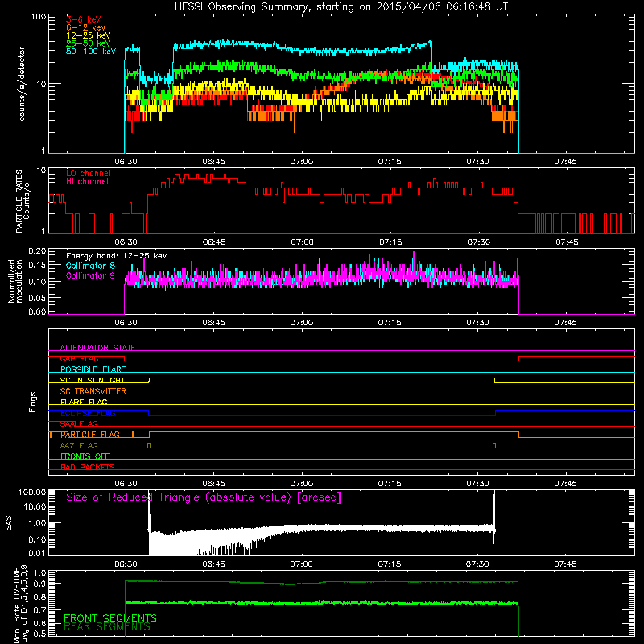Click the ATTENUATOR_STATE flag label
The height and width of the screenshot is (644, 644).
pyautogui.click(x=97, y=348)
